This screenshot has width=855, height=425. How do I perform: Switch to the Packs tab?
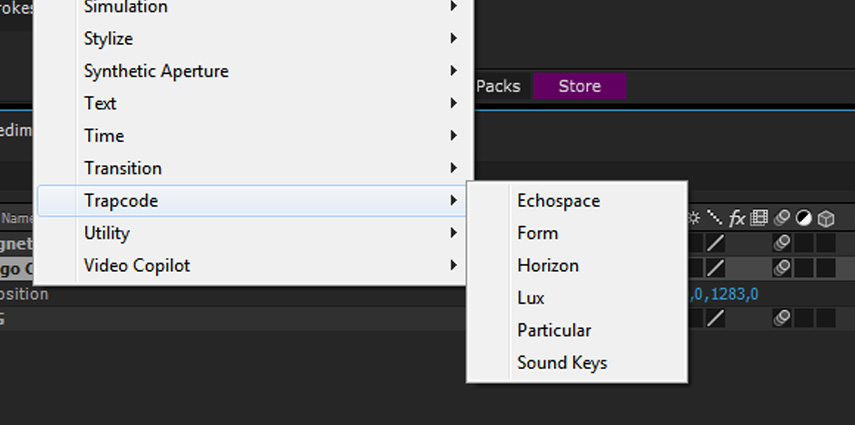tap(498, 86)
